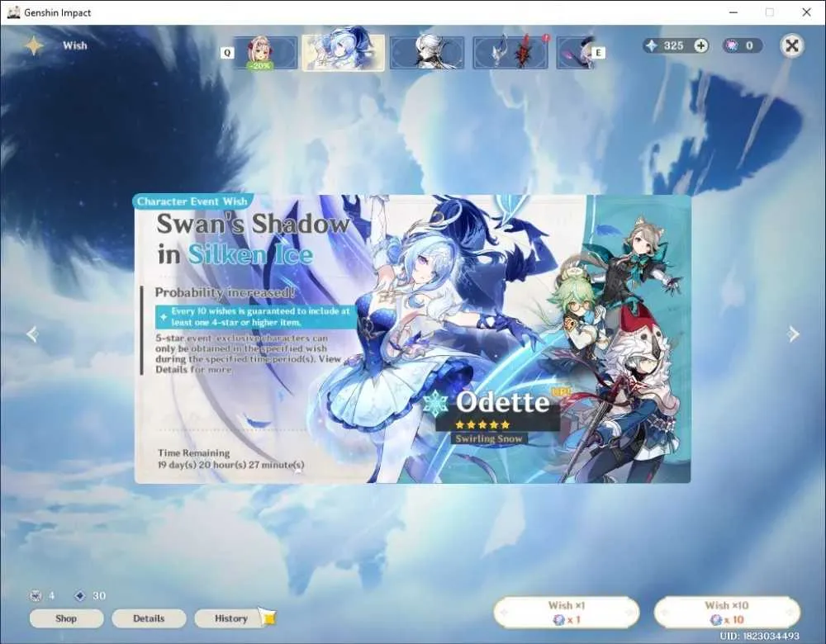Open the weapon banner tab with notification

tap(510, 53)
